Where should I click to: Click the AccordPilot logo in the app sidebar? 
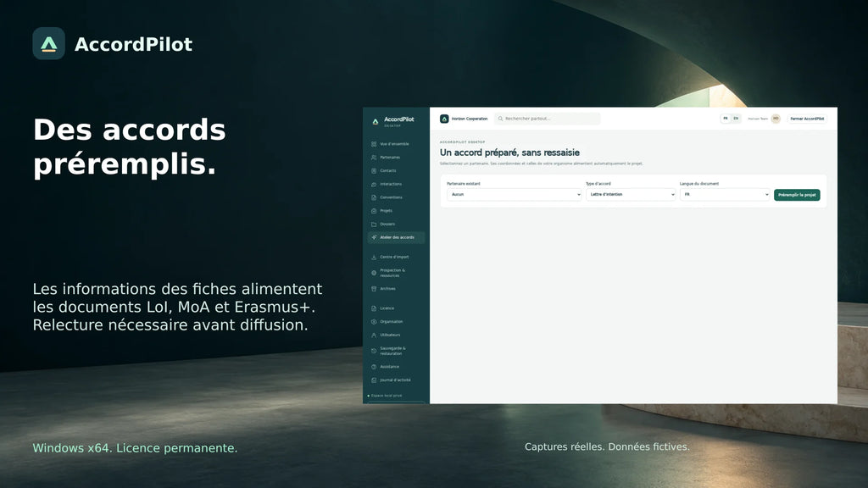click(x=376, y=121)
